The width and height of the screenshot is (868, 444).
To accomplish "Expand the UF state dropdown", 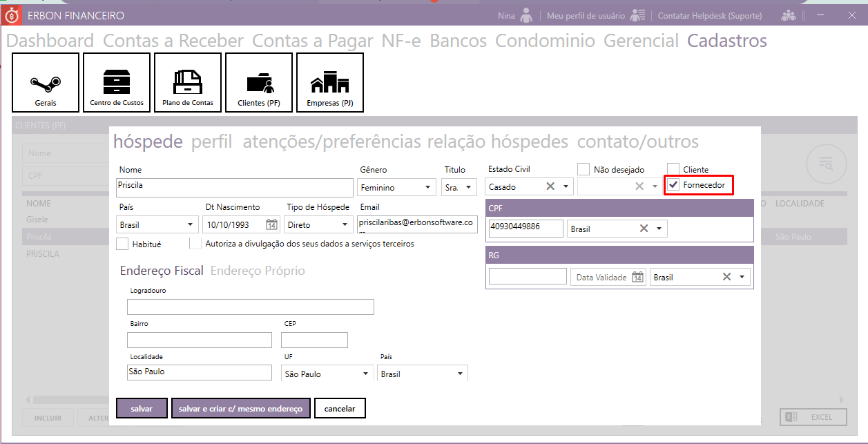I will tap(365, 374).
